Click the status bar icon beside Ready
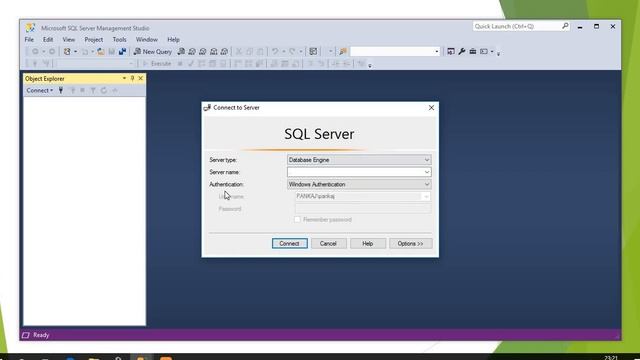Image resolution: width=640 pixels, height=360 pixels. [26, 335]
